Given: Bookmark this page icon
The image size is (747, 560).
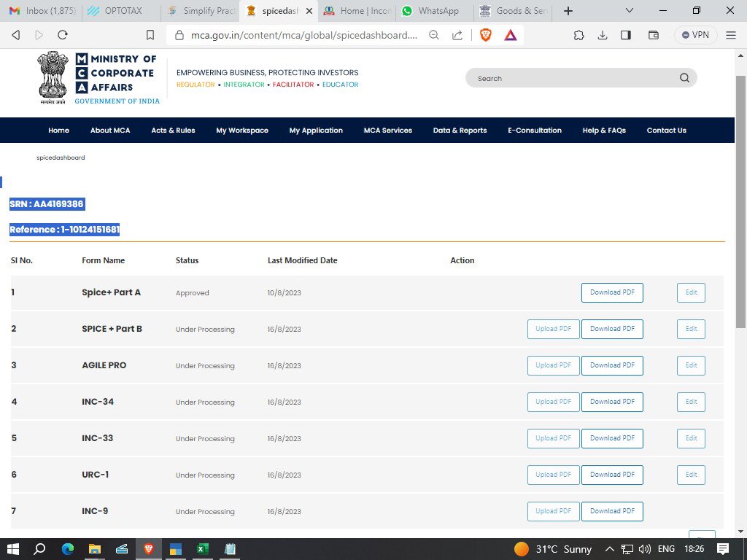Looking at the screenshot, I should coord(150,35).
